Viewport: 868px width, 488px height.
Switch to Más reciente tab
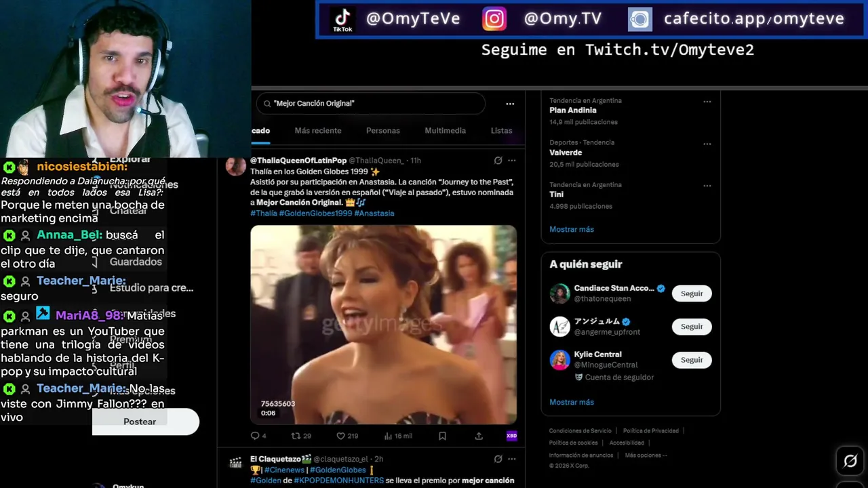(x=318, y=131)
